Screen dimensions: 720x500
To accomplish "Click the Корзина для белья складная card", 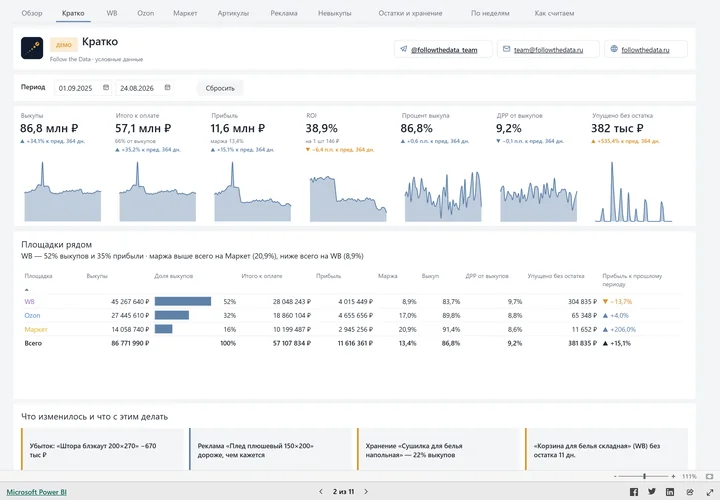I will (607, 450).
